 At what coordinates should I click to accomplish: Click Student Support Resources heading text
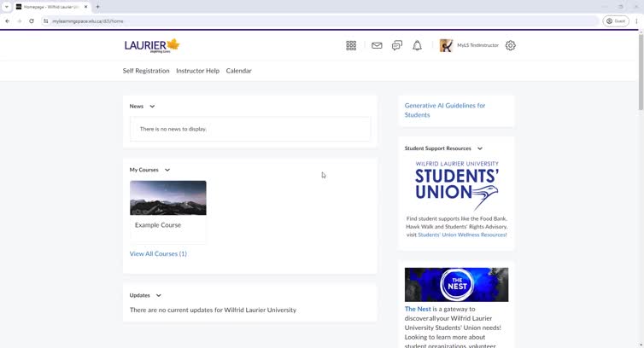coord(438,148)
